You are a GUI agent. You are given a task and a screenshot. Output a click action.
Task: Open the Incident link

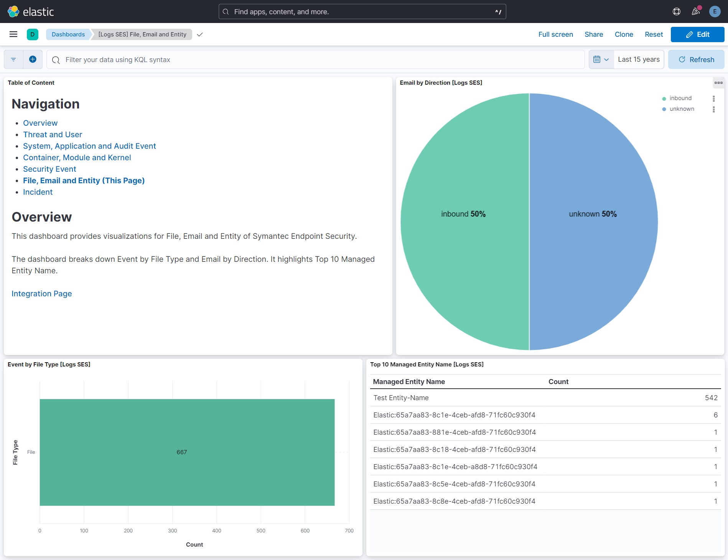[x=38, y=192]
